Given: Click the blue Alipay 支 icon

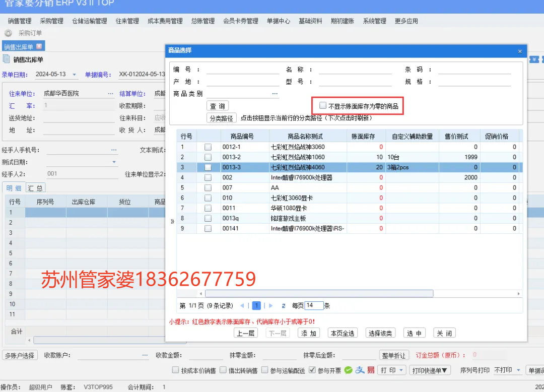Looking at the screenshot, I should point(360,370).
